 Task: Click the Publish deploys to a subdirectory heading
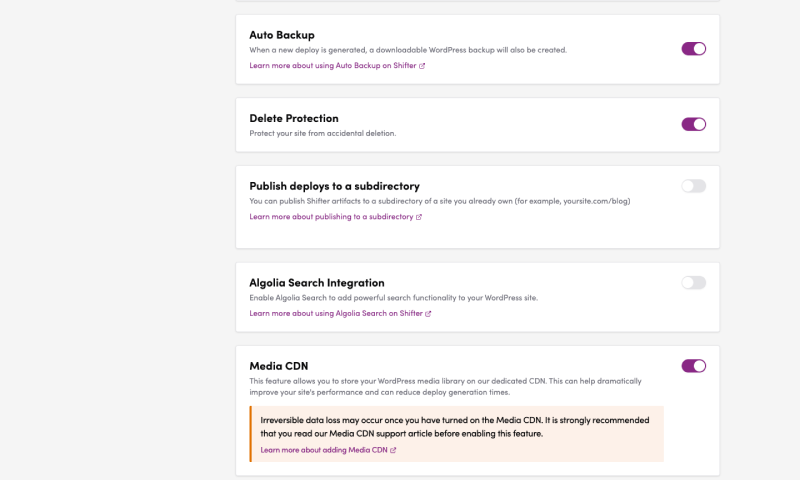point(334,186)
